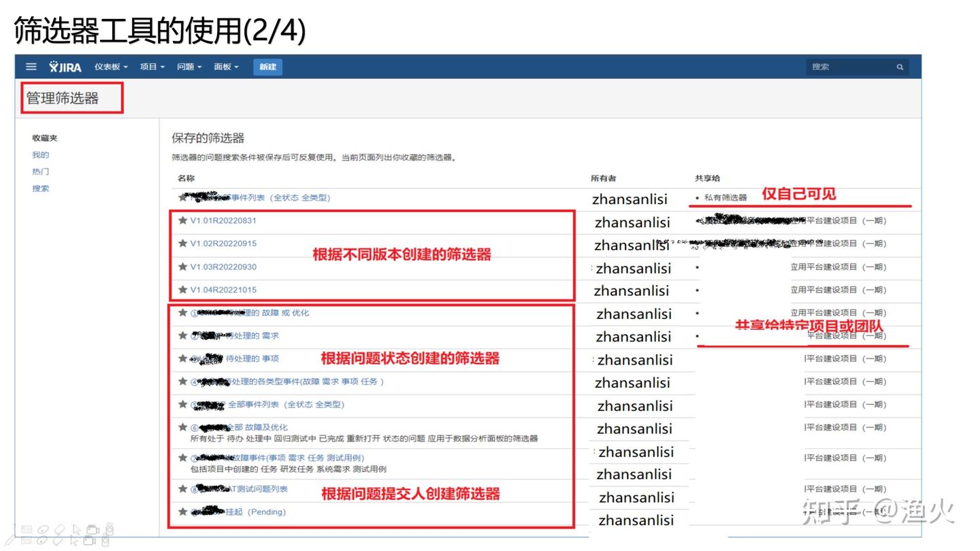Click the JIRA logo

tap(65, 67)
